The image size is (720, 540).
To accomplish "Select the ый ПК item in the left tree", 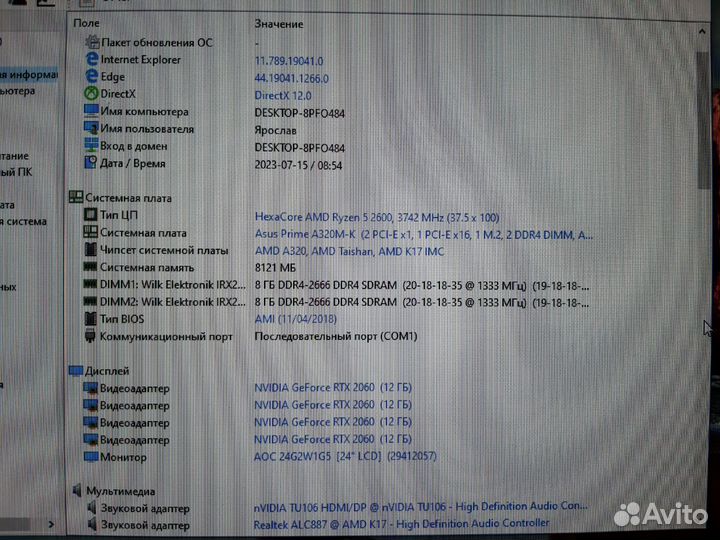I will pyautogui.click(x=16, y=172).
